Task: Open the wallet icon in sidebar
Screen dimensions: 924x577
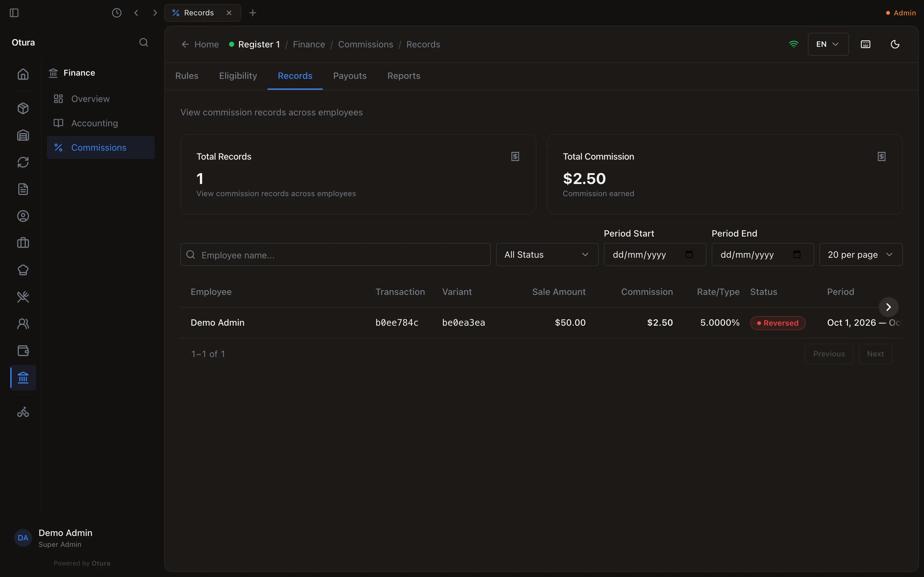Action: tap(23, 351)
